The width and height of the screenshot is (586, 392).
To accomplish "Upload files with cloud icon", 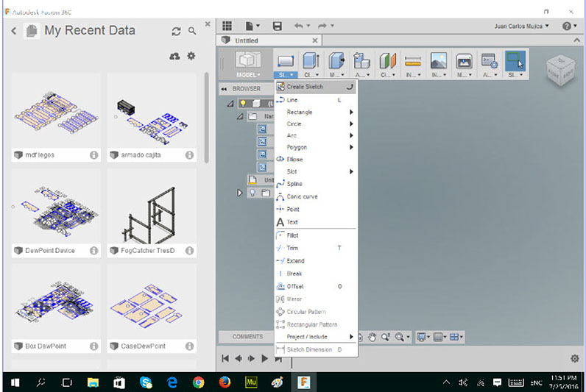I will point(174,56).
